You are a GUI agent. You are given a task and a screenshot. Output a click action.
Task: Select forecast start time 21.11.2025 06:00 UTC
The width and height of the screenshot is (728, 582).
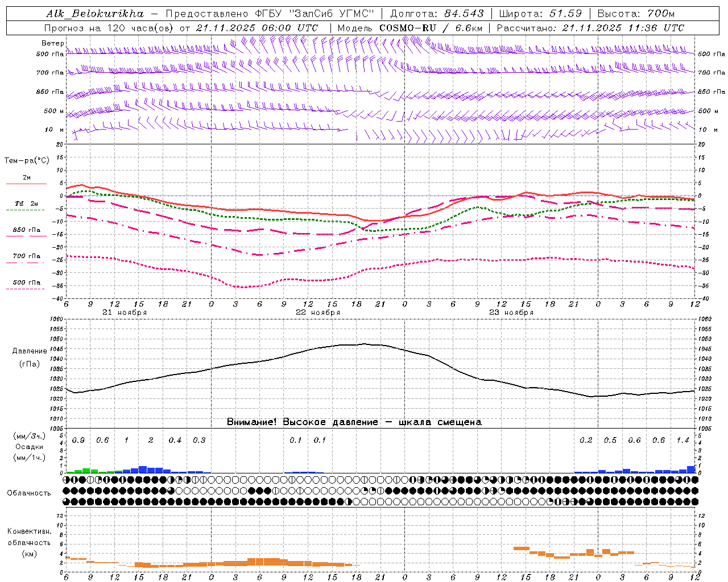pos(257,28)
